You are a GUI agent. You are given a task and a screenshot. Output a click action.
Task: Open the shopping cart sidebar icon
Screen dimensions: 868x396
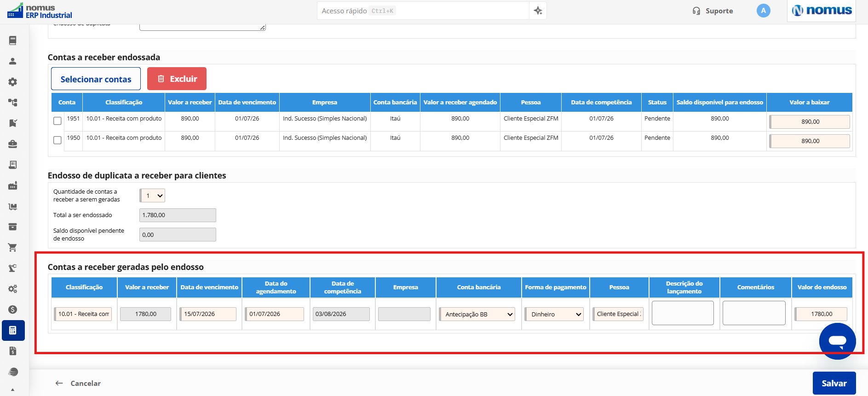13,247
